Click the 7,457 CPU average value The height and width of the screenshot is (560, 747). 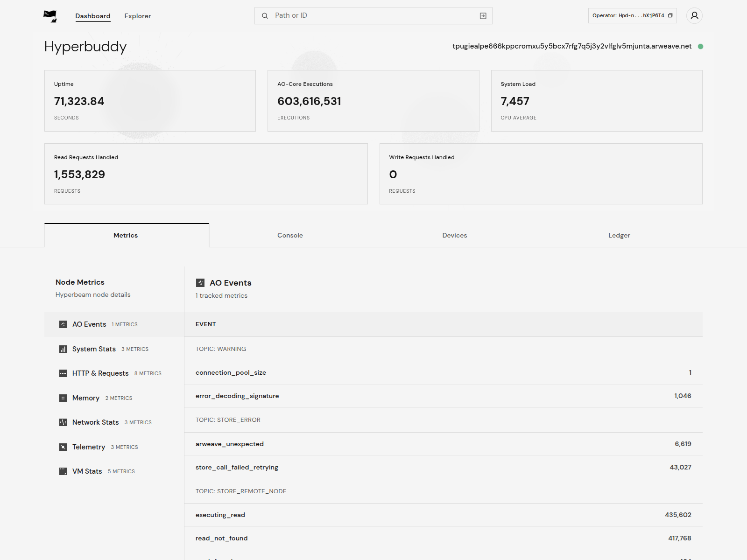(515, 101)
